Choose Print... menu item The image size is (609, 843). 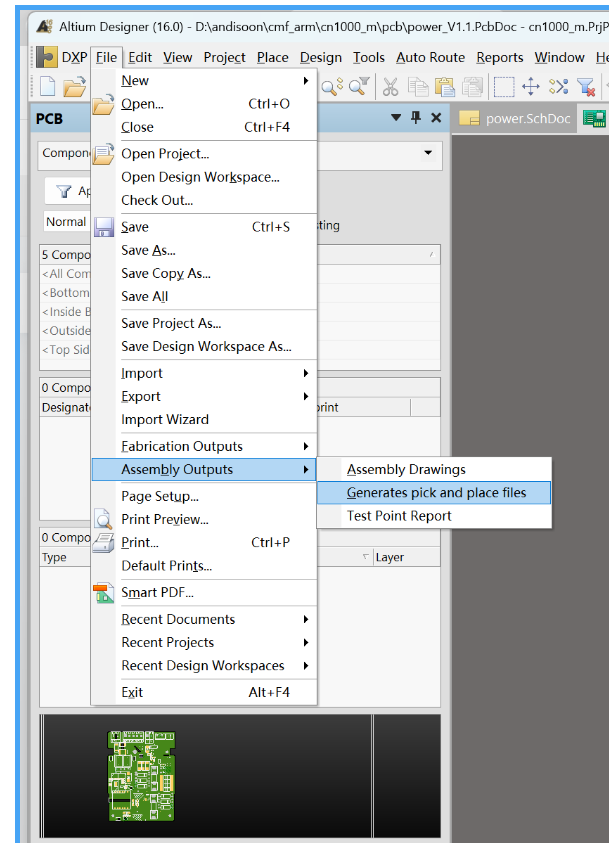pos(204,542)
